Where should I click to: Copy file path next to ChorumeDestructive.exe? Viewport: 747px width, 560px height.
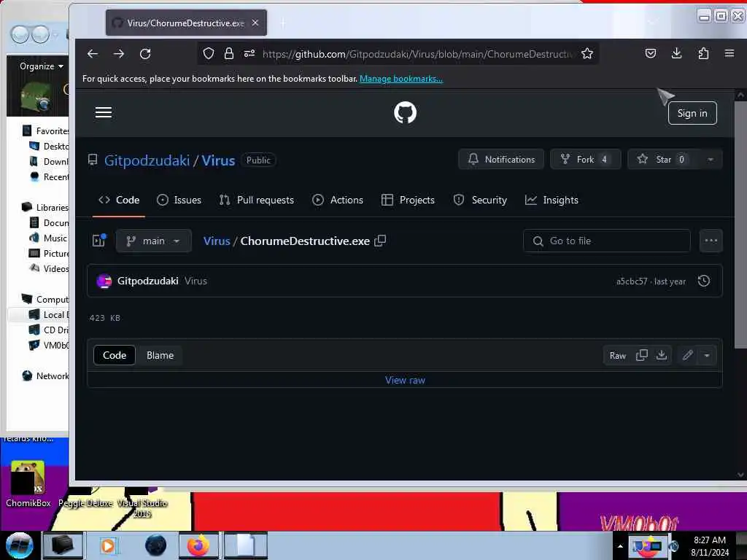(x=380, y=241)
